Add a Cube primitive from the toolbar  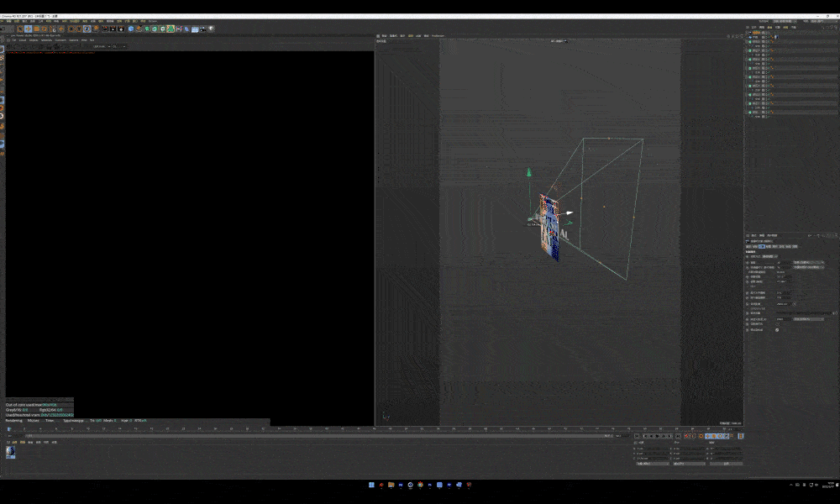[131, 29]
